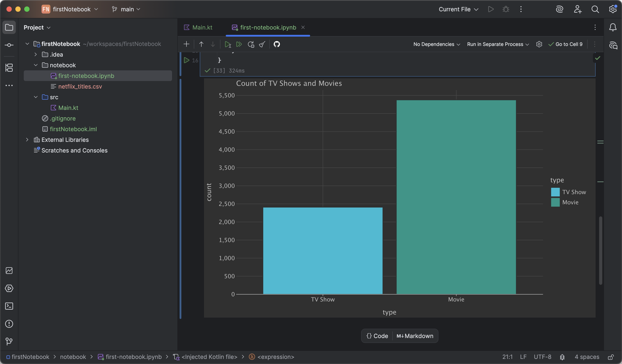Click LF line separator widget
Image resolution: width=622 pixels, height=364 pixels.
(x=523, y=357)
